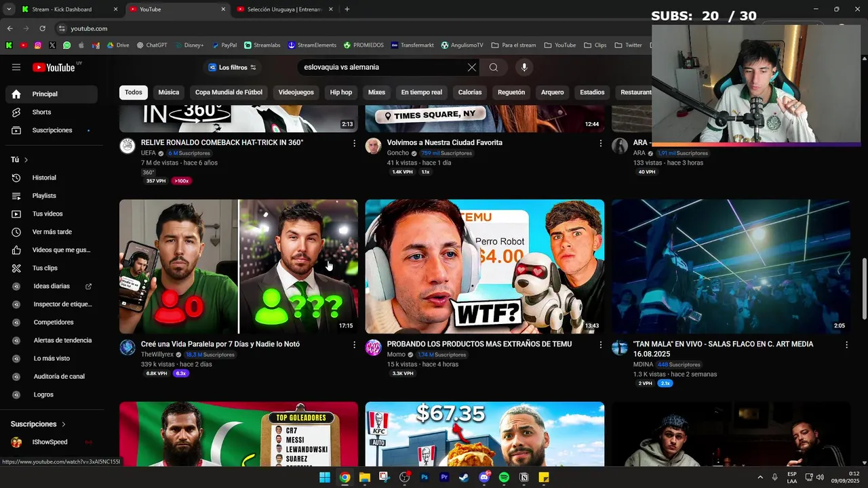The image size is (868, 488).
Task: Open Tus clips in the sidebar
Action: (51, 268)
